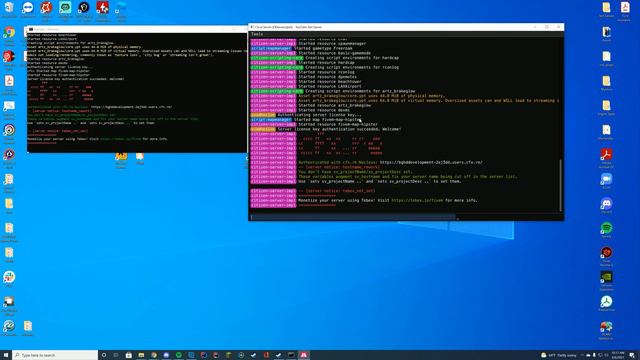Open File Explorer from the taskbar

coord(141,355)
